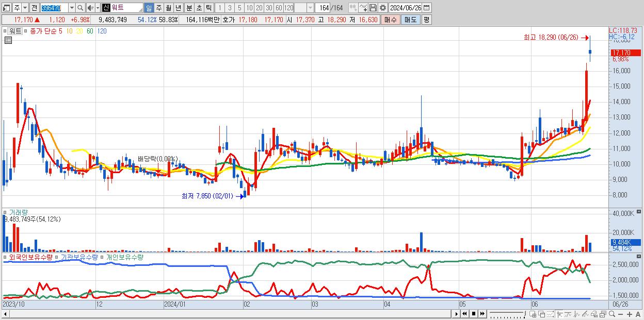Screen dimensions: 644x320
Task: Open the stock code history dropdown
Action: pos(72,8)
